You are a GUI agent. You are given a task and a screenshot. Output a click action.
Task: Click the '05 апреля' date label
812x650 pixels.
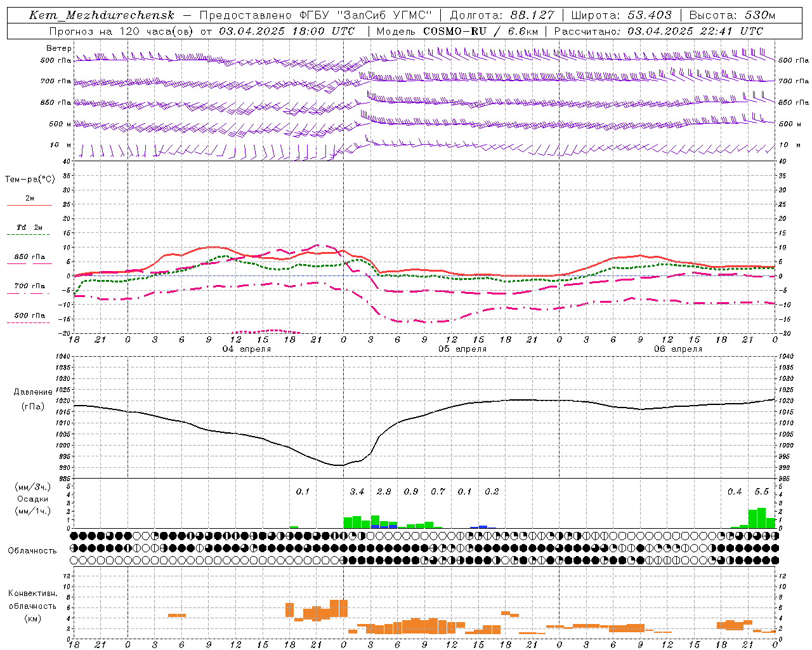click(462, 349)
